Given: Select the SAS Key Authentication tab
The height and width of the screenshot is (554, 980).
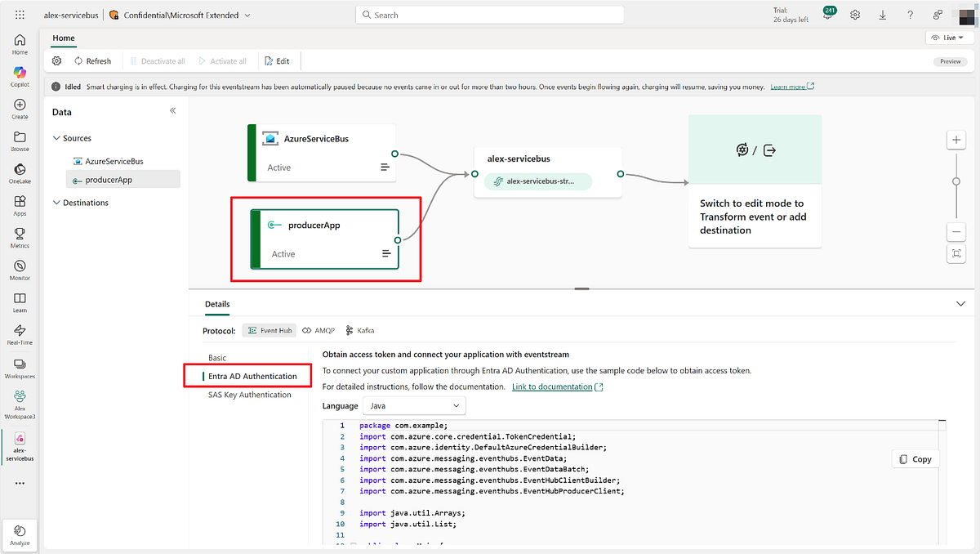Looking at the screenshot, I should 249,395.
